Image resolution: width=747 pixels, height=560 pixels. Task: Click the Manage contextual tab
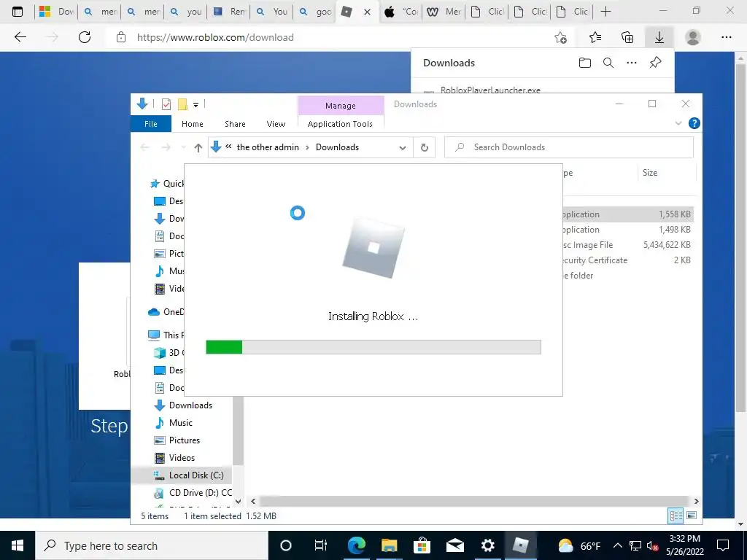pos(341,105)
